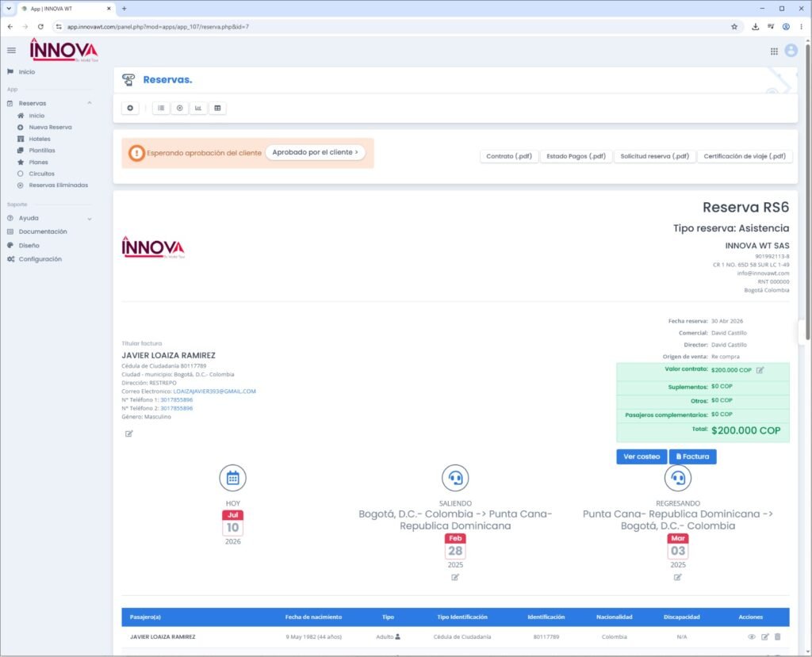Bookmark this page with star icon
Viewport: 812px width, 657px height.
tap(733, 26)
